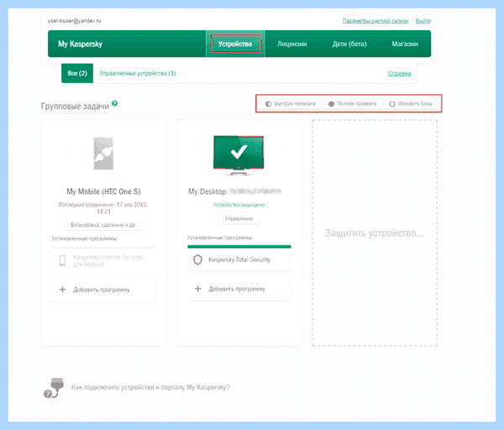Click Добавить программу under My Mobile
The width and height of the screenshot is (504, 430).
(104, 290)
